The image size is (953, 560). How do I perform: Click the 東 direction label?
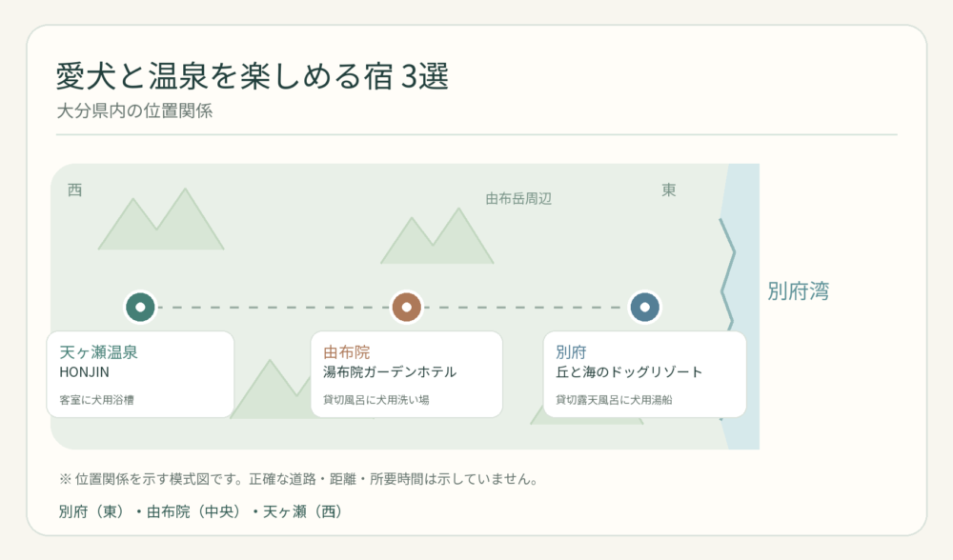click(669, 190)
